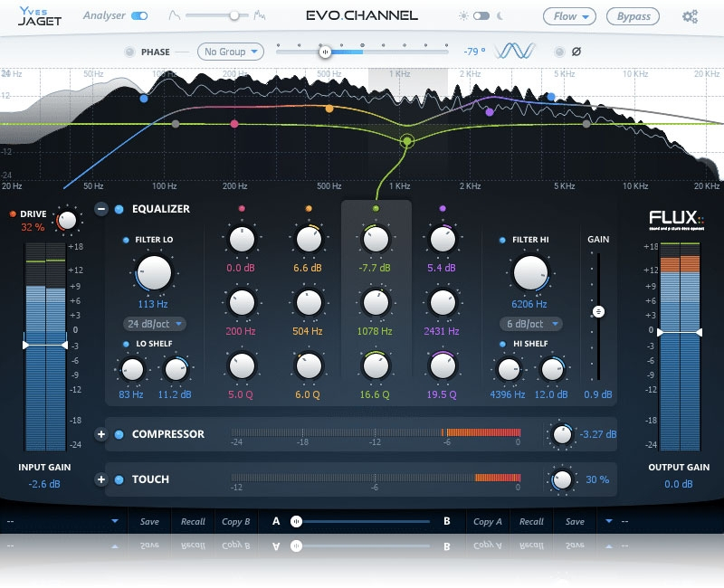Open the preset B slot dropdown arrow
The height and width of the screenshot is (588, 724).
click(609, 521)
